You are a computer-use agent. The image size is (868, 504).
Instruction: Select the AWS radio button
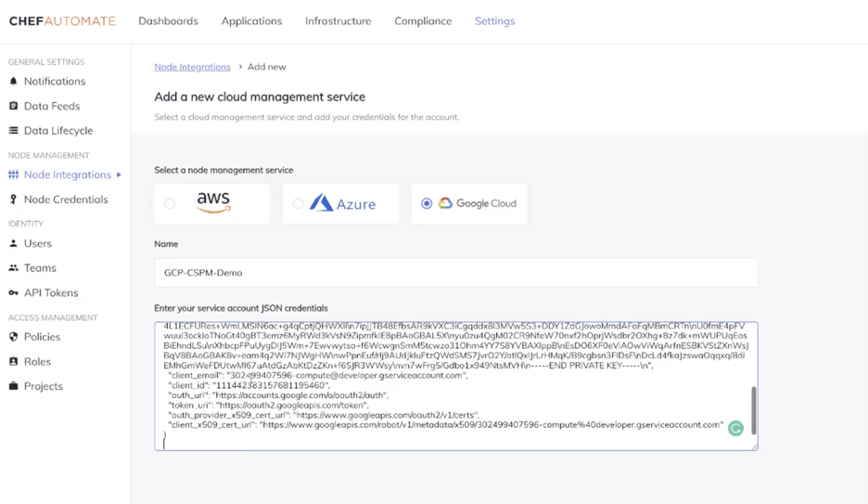[x=170, y=203]
